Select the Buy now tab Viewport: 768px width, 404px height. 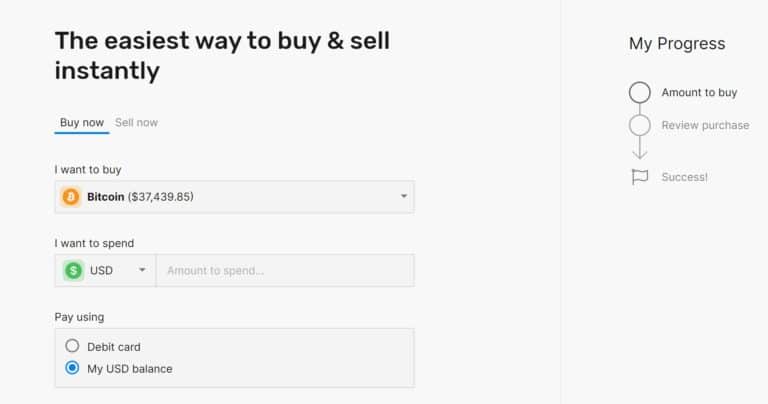(82, 122)
